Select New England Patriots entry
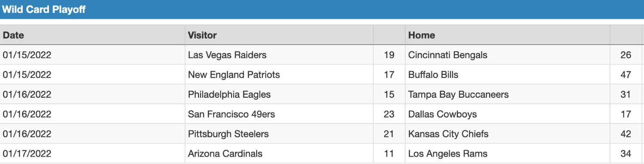Screen dimensions: 644x164 234,75
